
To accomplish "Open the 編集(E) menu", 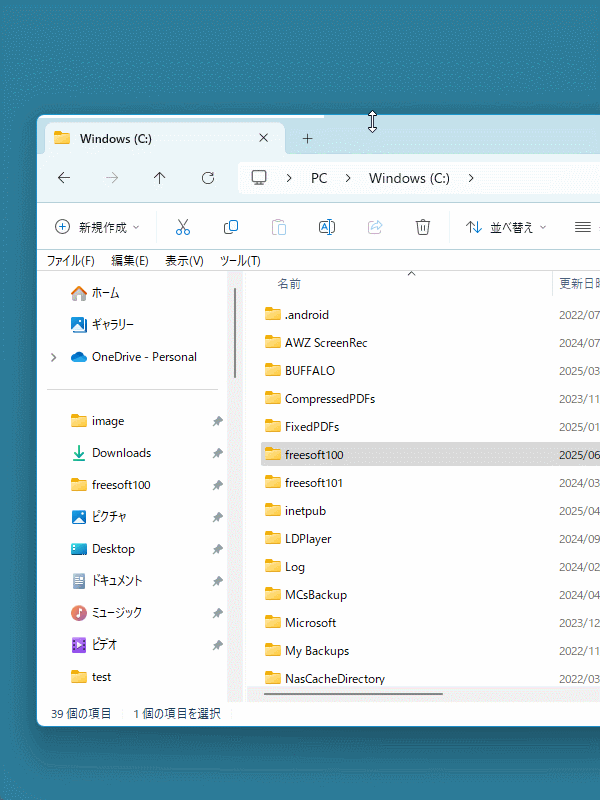I will (x=130, y=261).
